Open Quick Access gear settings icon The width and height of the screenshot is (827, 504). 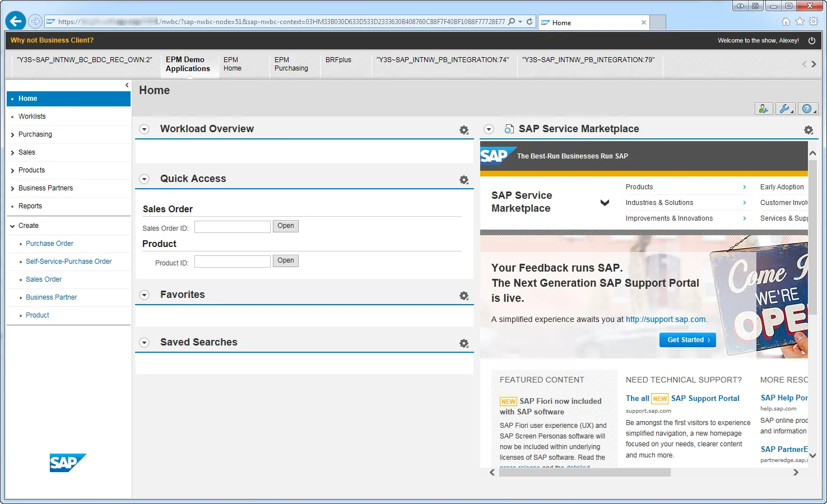[464, 180]
